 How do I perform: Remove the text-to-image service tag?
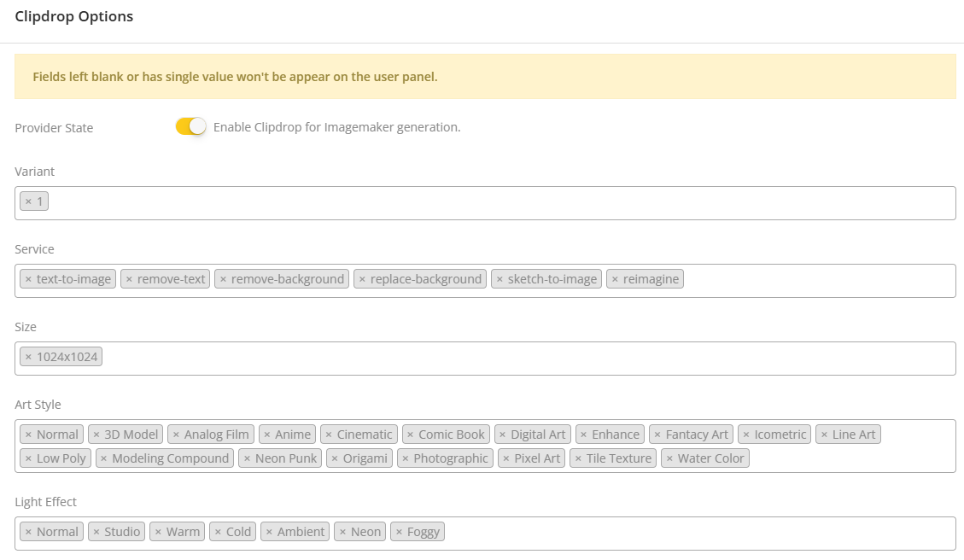pyautogui.click(x=28, y=279)
